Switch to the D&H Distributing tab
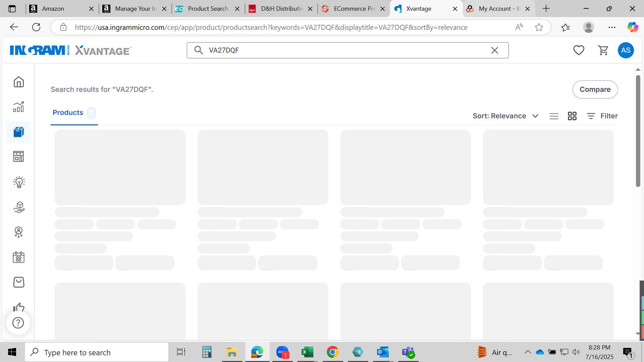 tap(280, 9)
